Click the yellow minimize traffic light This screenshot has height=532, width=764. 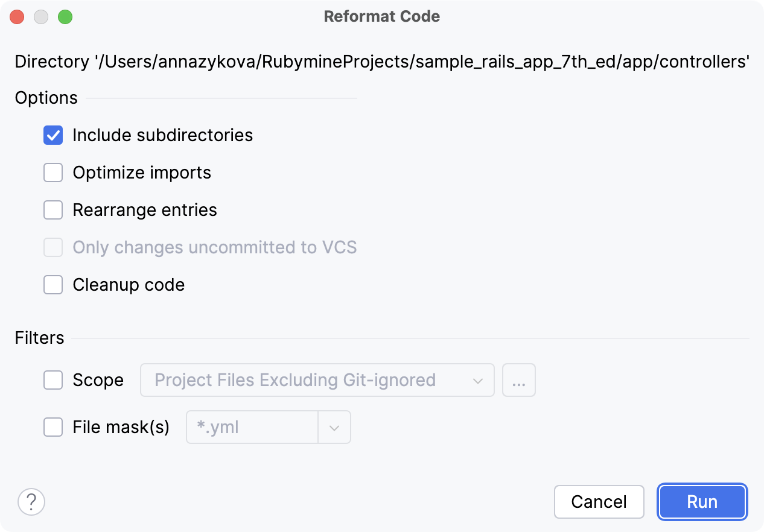pos(41,17)
